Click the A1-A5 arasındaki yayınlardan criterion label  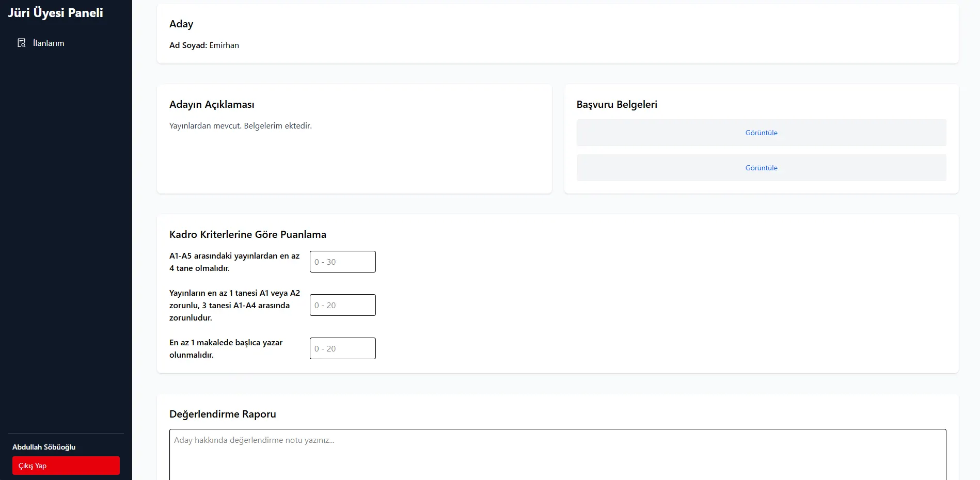[x=234, y=262]
